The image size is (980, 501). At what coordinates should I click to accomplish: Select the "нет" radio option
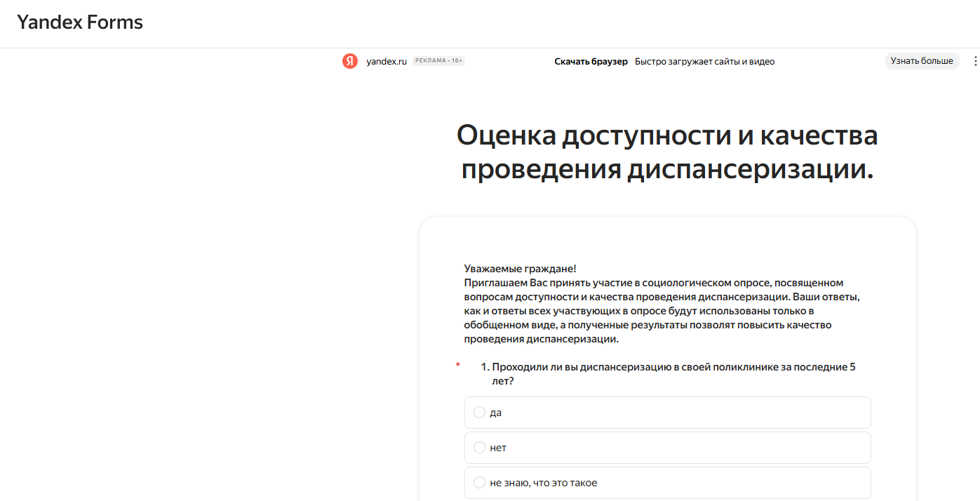pyautogui.click(x=667, y=448)
